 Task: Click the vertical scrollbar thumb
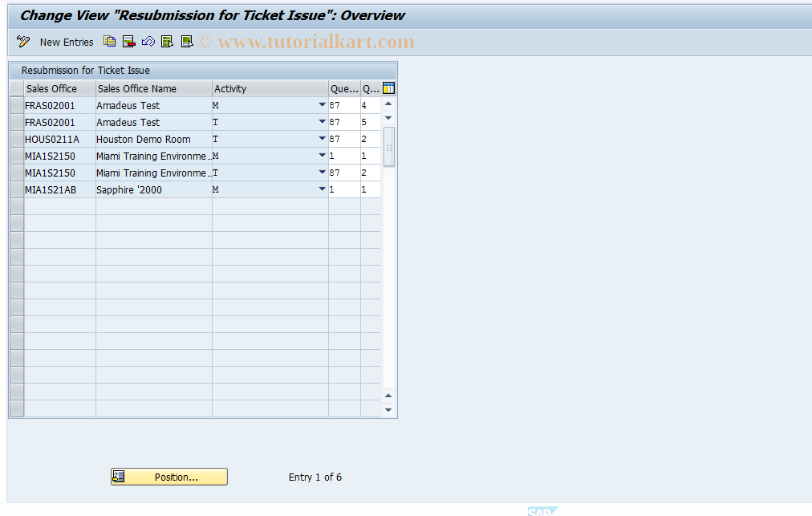[389, 147]
